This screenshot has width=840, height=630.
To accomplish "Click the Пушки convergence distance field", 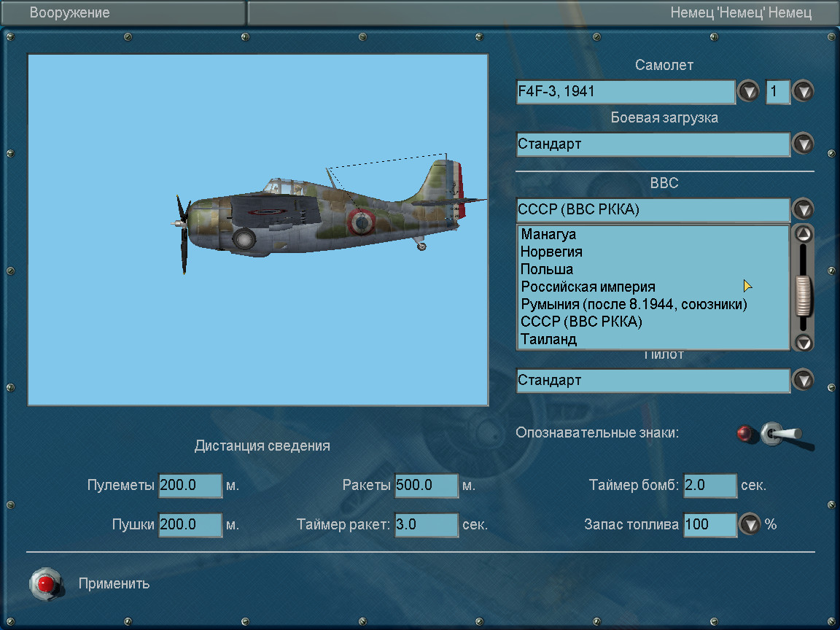I will 190,525.
